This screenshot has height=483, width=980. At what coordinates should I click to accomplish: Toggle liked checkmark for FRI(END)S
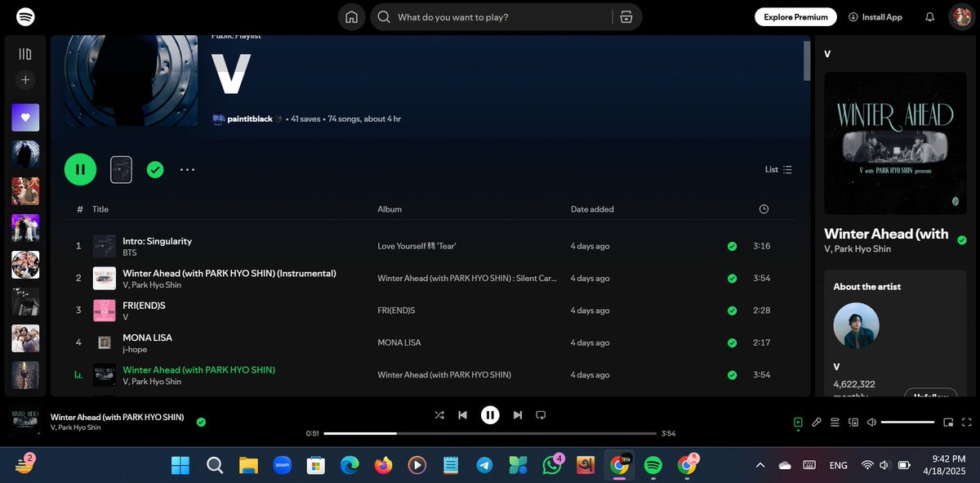(x=732, y=311)
